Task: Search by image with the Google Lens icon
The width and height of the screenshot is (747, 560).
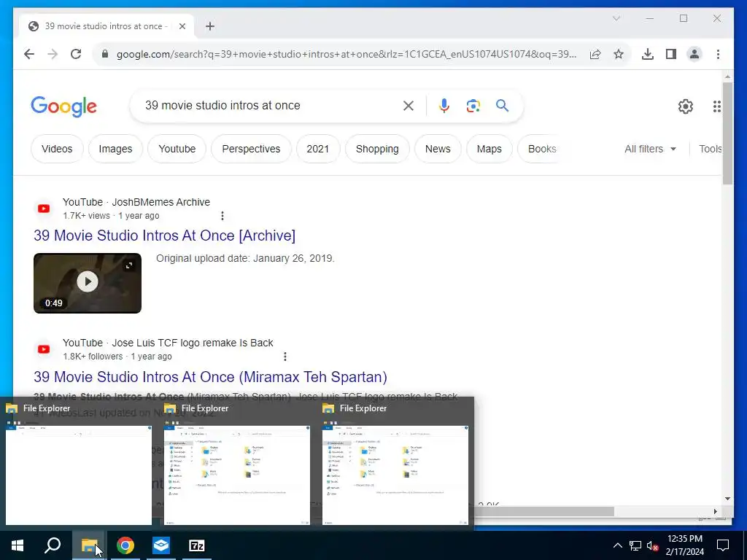Action: pyautogui.click(x=473, y=106)
